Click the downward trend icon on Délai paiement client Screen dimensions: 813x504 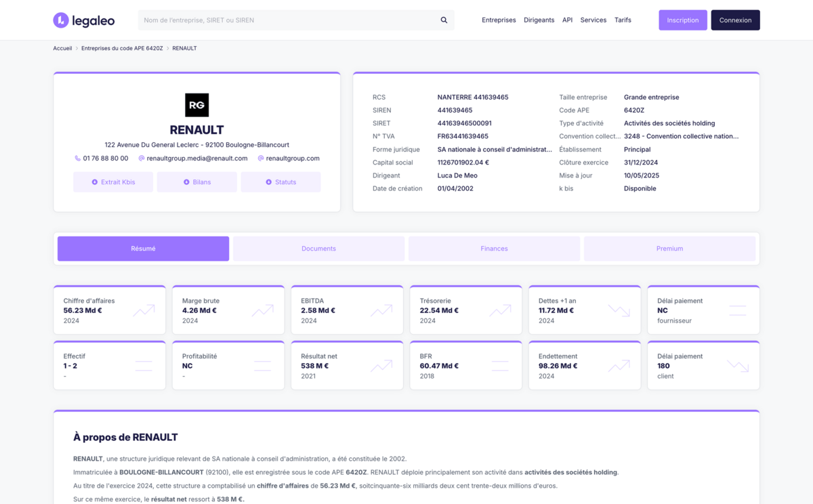pyautogui.click(x=738, y=366)
